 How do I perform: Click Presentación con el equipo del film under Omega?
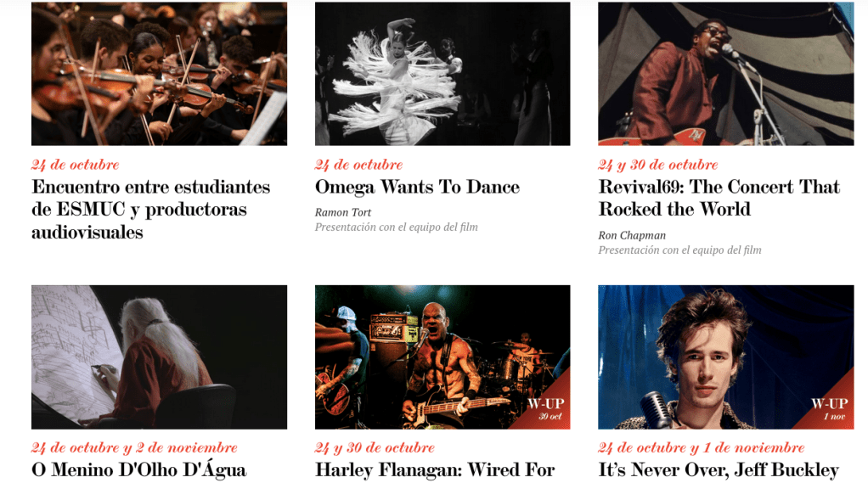(x=397, y=227)
